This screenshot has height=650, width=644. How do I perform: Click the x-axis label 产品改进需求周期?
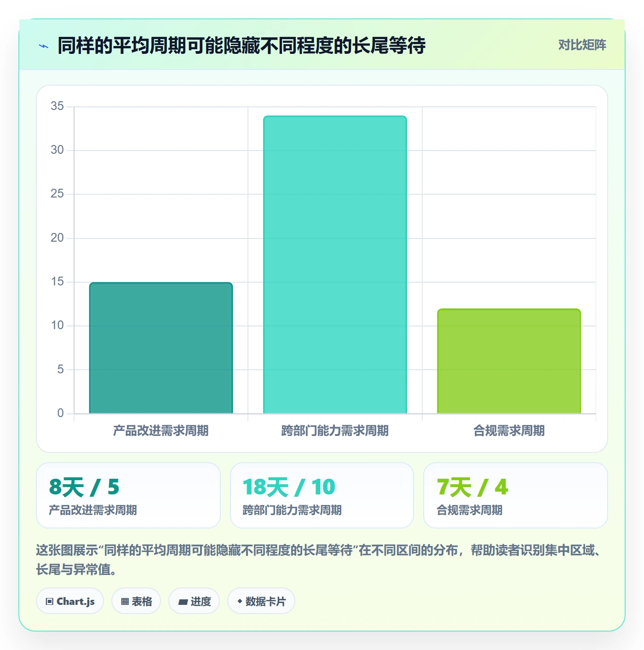pyautogui.click(x=161, y=431)
